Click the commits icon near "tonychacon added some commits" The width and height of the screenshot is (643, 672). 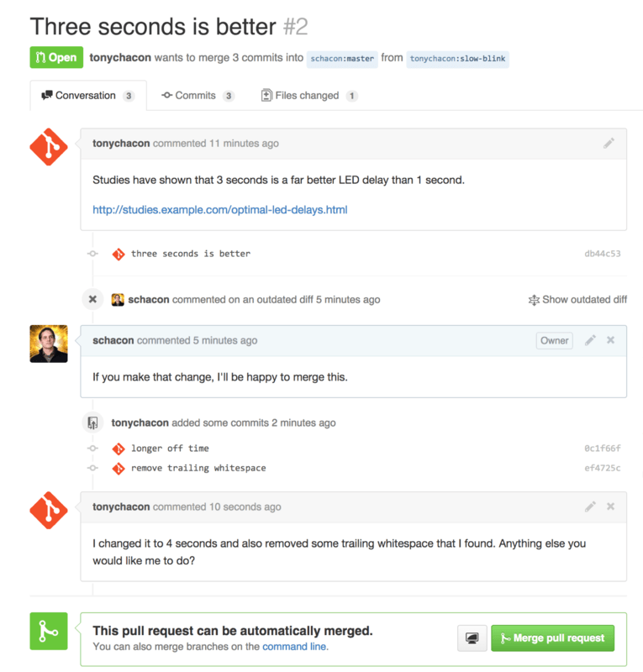click(92, 422)
